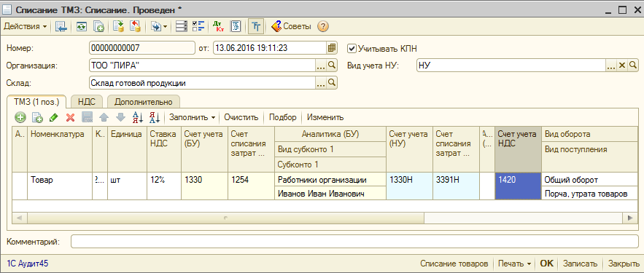Switch to НДС tab
This screenshot has height=273, width=644.
click(87, 102)
